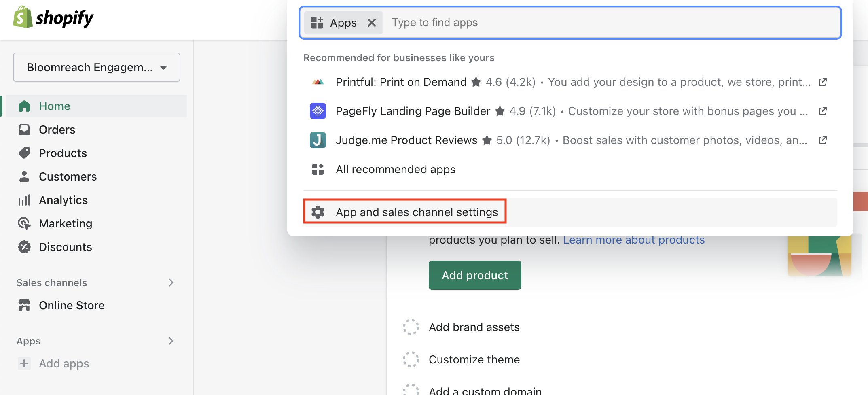The height and width of the screenshot is (395, 868).
Task: Click the PageFly app logo
Action: [318, 111]
